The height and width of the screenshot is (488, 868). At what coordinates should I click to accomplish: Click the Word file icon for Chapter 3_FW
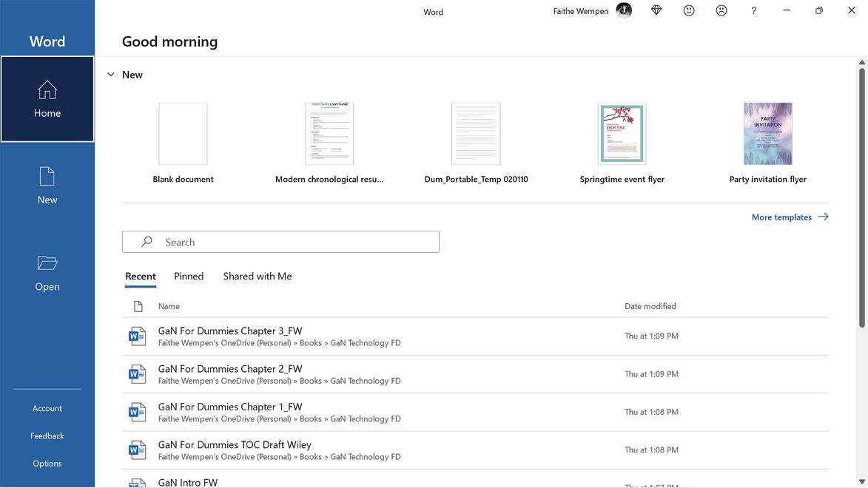click(137, 336)
